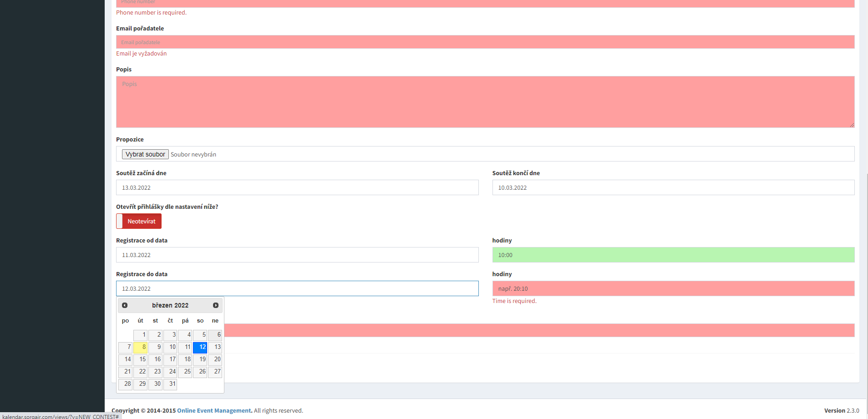Click the Email je vyžadován message

[x=141, y=53]
